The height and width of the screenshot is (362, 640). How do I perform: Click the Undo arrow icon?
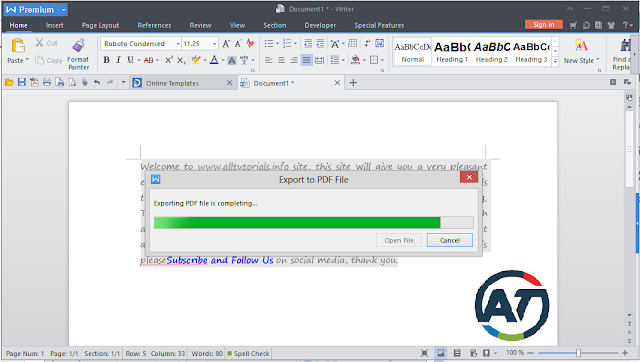tap(97, 82)
